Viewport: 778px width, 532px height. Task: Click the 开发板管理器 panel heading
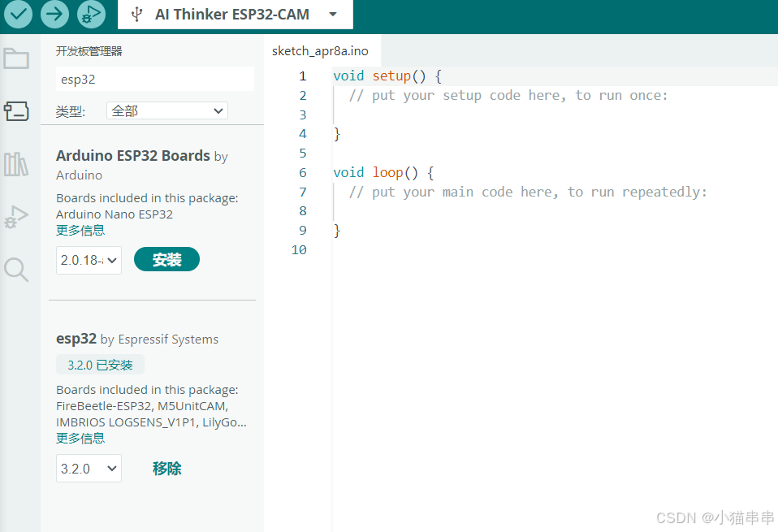89,51
